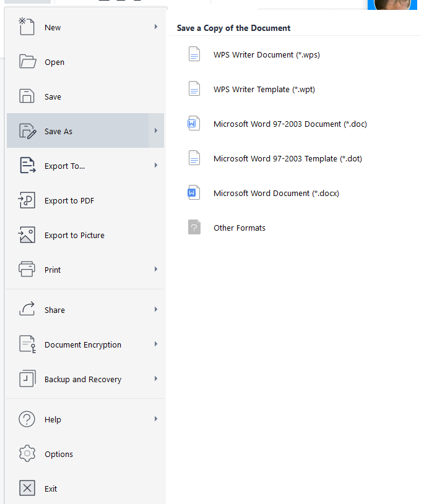The width and height of the screenshot is (424, 504).
Task: Click the Print printer icon
Action: point(27,270)
